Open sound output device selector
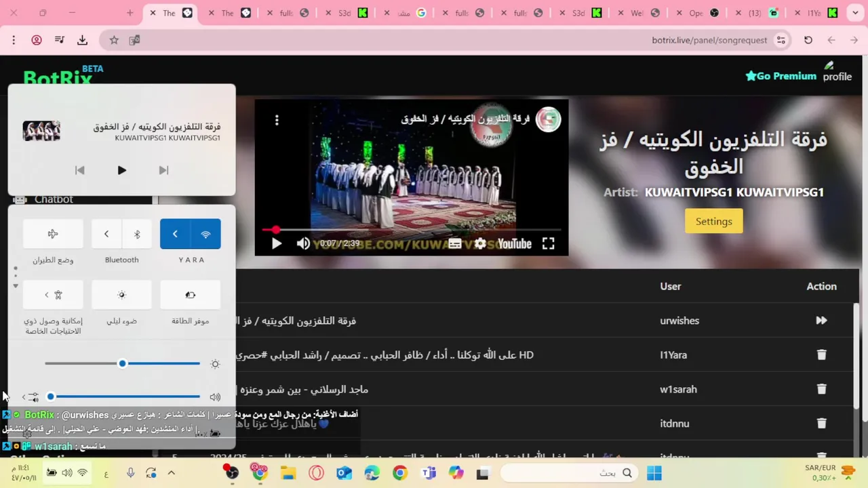Image resolution: width=868 pixels, height=488 pixels. click(30, 396)
